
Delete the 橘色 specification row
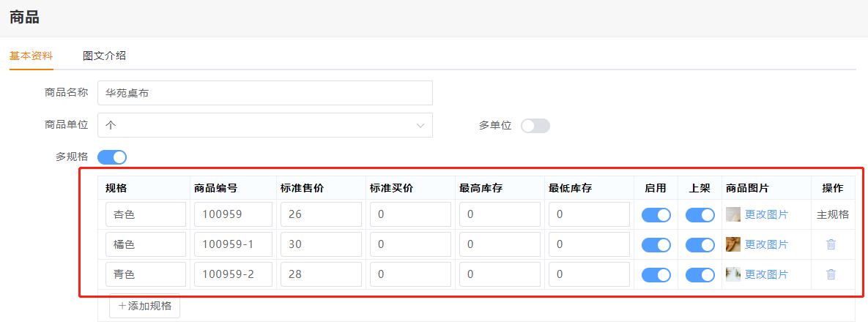point(831,244)
